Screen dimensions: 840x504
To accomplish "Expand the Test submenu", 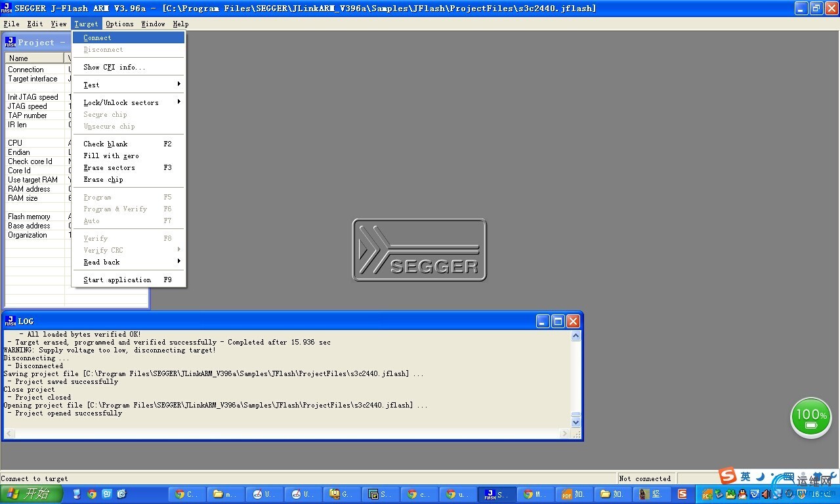I will pos(129,85).
